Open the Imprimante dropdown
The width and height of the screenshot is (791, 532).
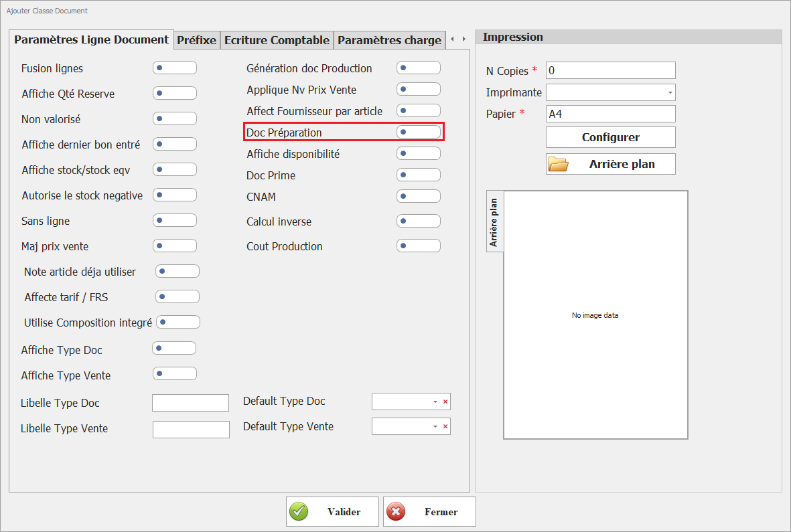click(x=670, y=93)
